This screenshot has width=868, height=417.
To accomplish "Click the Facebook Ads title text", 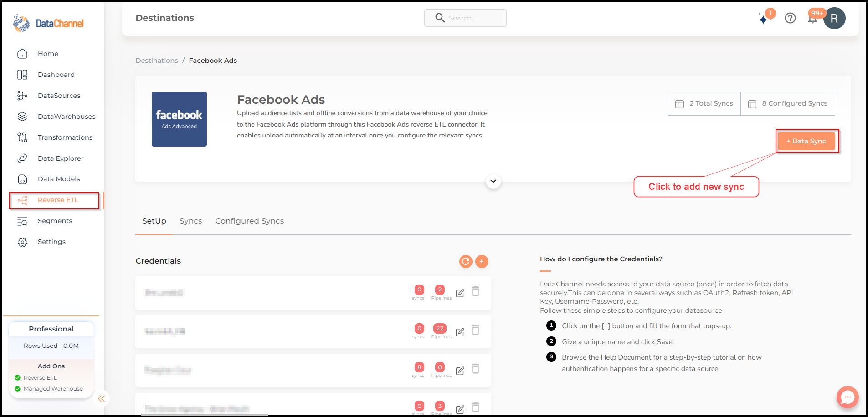I will coord(281,99).
